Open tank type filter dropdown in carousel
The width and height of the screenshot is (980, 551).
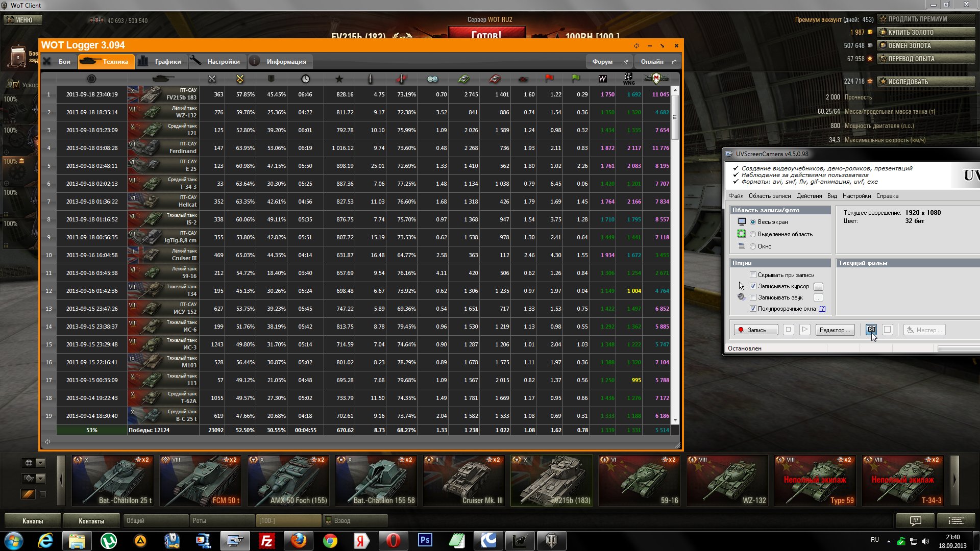pyautogui.click(x=41, y=479)
